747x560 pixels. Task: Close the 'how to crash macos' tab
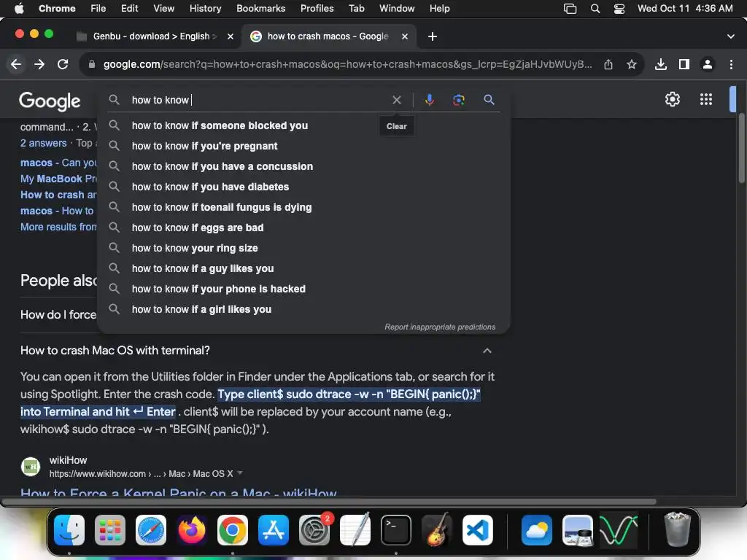click(x=405, y=36)
